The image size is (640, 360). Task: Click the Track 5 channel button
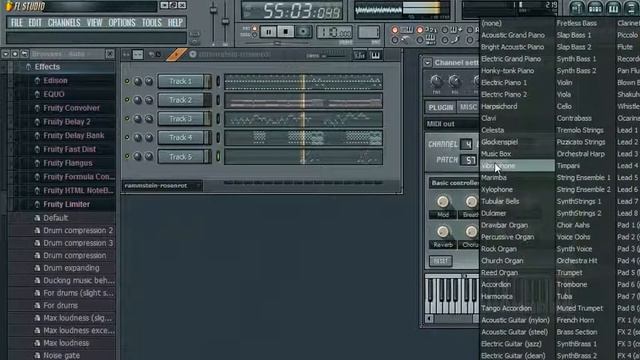(x=182, y=157)
